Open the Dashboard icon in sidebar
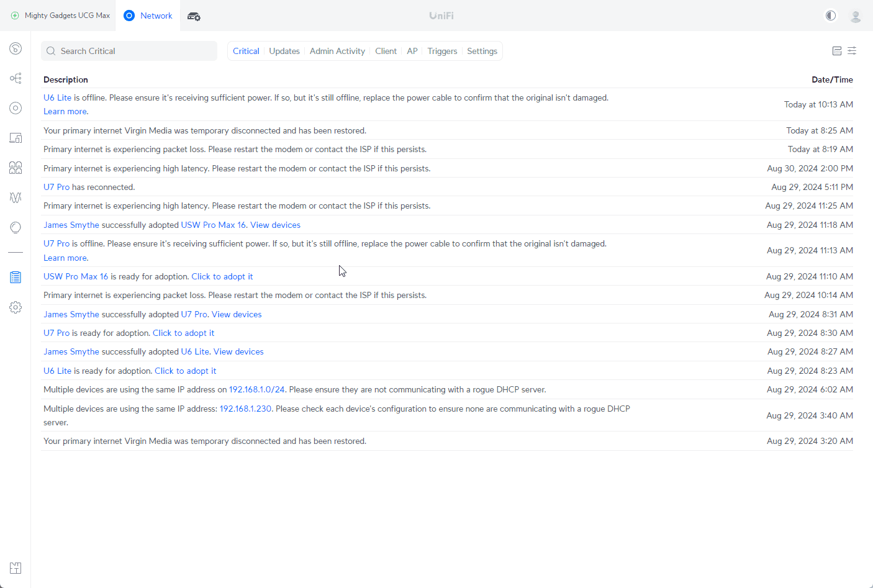Image resolution: width=873 pixels, height=588 pixels. click(x=16, y=48)
